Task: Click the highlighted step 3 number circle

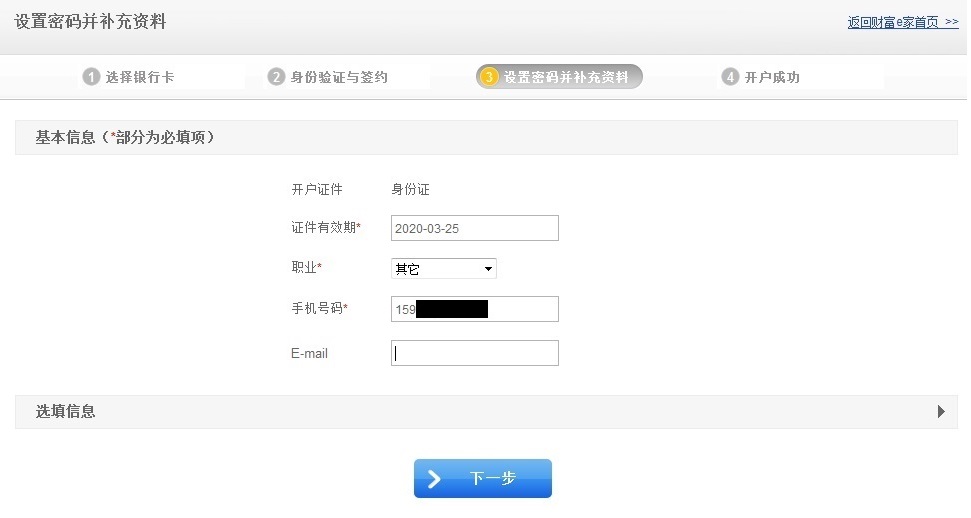Action: pyautogui.click(x=489, y=77)
